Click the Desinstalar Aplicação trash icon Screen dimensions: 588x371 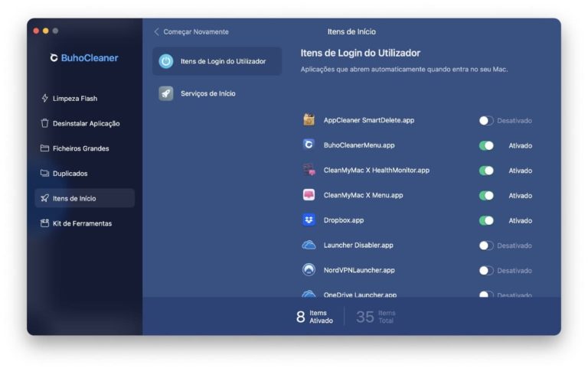pyautogui.click(x=44, y=123)
